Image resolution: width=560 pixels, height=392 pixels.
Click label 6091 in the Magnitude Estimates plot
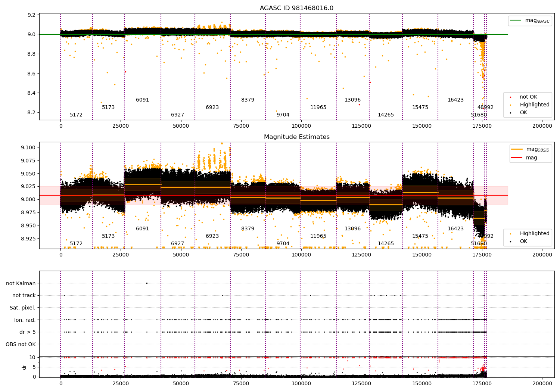(x=142, y=229)
